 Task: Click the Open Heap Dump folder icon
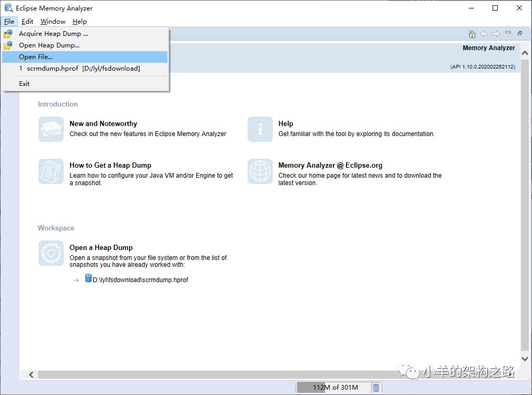tap(8, 45)
